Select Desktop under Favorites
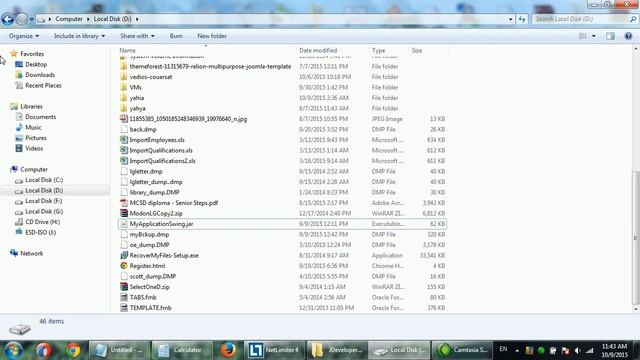This screenshot has width=640, height=360. (36, 64)
